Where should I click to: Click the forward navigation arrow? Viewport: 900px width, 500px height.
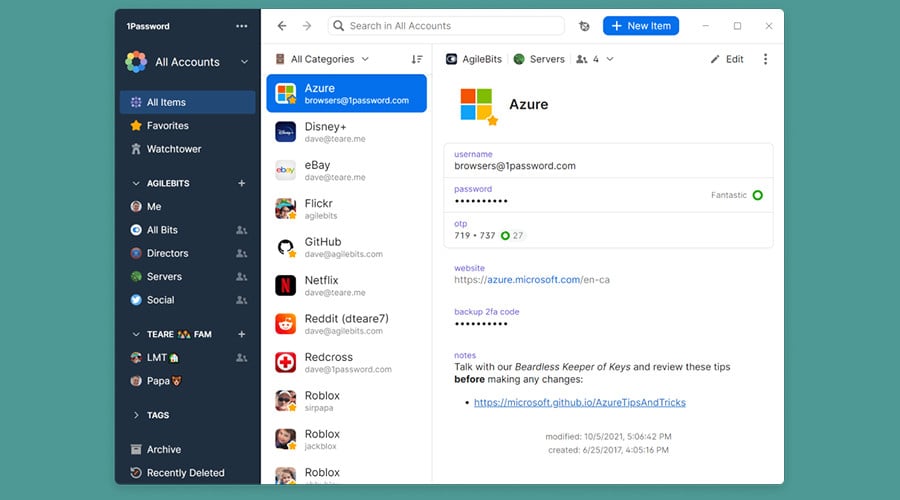pyautogui.click(x=306, y=26)
